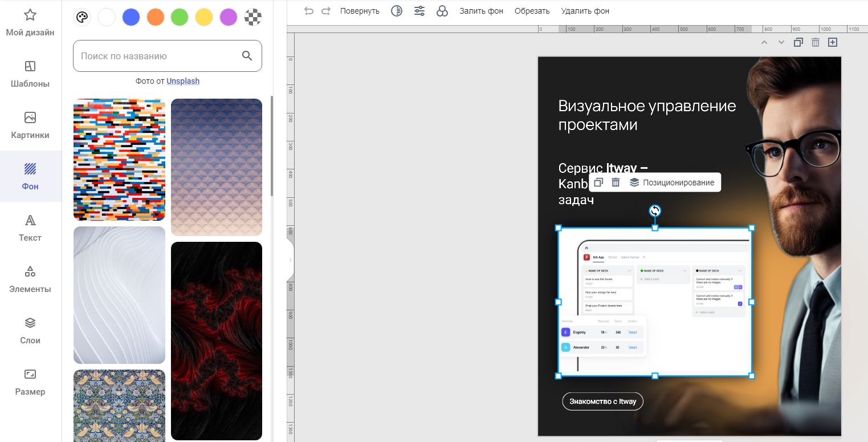Open Позиционирование options
Image resolution: width=868 pixels, height=442 pixels.
click(x=672, y=183)
